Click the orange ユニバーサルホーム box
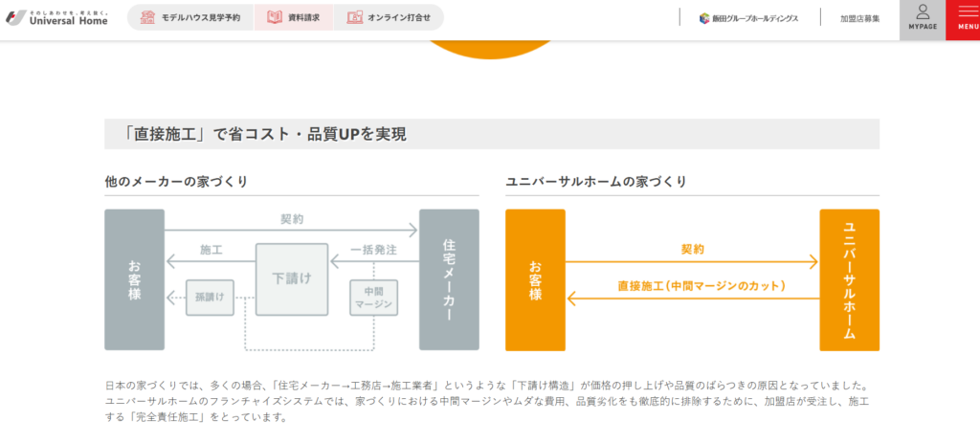This screenshot has height=443, width=980. click(x=850, y=279)
